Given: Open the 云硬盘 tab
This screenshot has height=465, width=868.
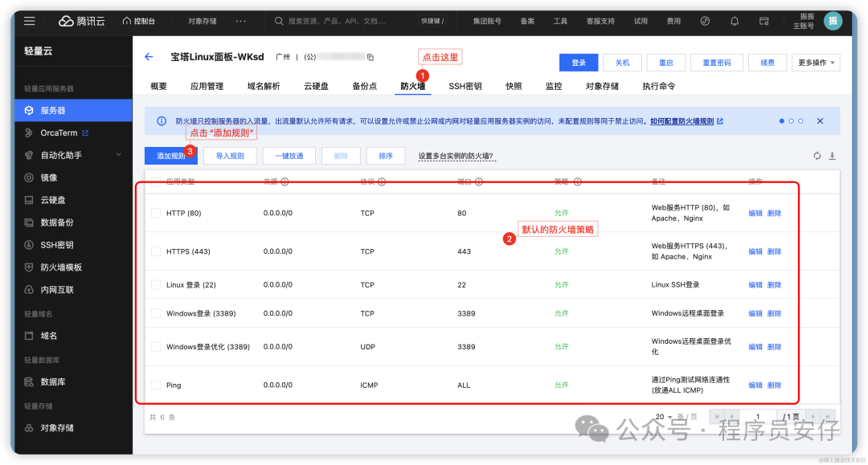Looking at the screenshot, I should point(316,86).
